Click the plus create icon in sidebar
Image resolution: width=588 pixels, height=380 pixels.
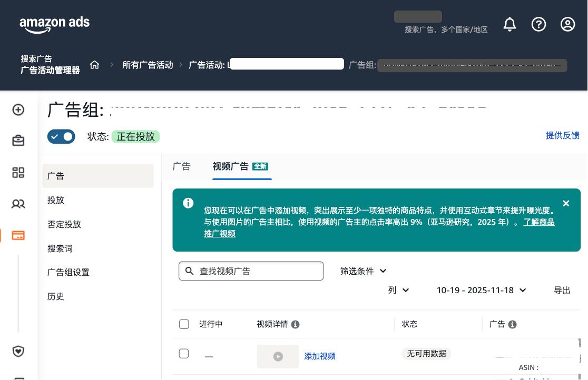pyautogui.click(x=18, y=109)
